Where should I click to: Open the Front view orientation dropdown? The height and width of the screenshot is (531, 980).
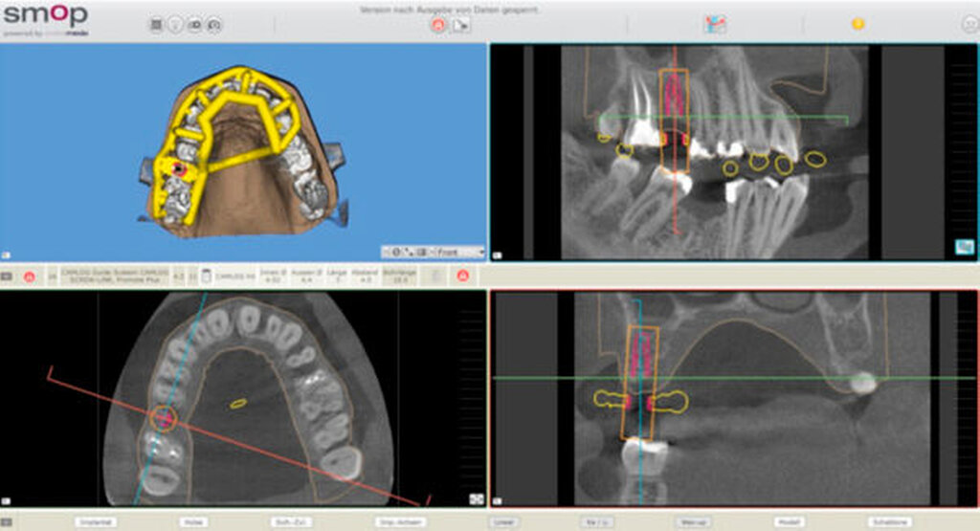(x=459, y=252)
